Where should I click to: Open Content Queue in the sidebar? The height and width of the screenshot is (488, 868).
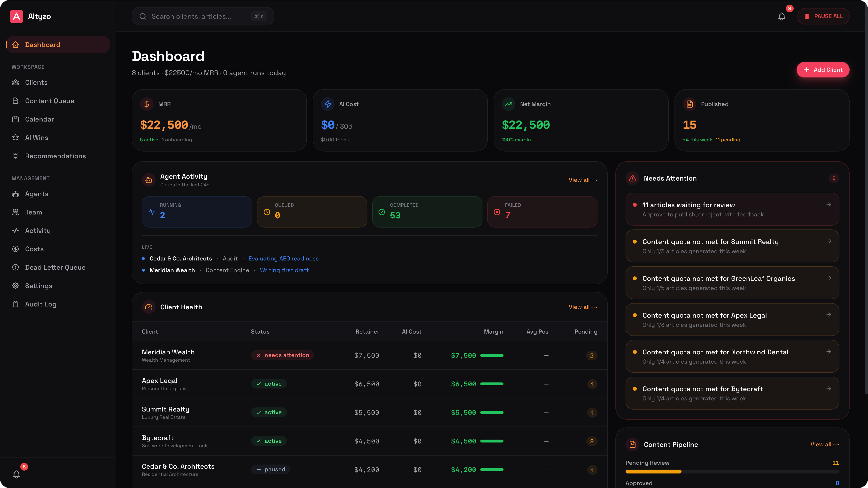click(x=58, y=101)
